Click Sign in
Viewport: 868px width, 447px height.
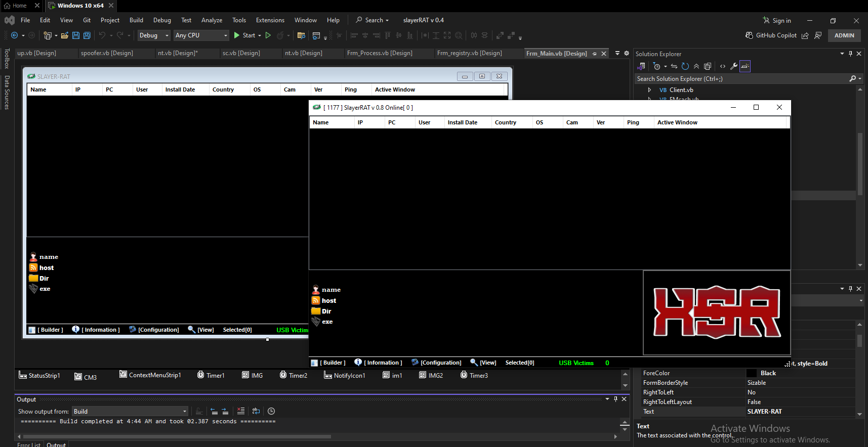click(x=777, y=20)
